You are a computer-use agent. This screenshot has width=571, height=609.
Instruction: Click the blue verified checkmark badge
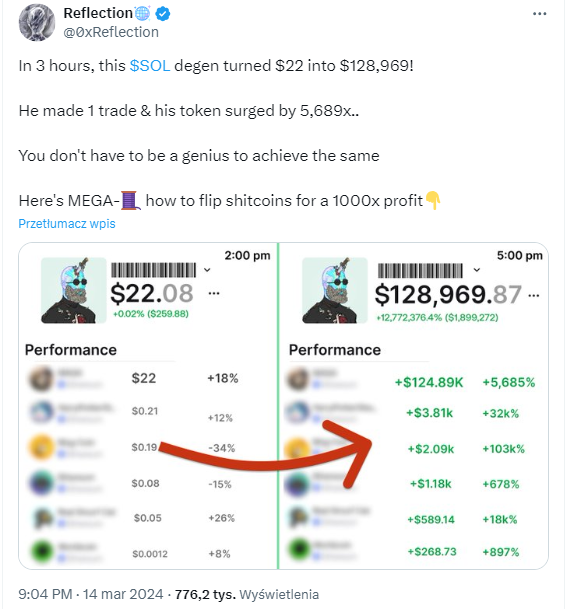(x=163, y=14)
